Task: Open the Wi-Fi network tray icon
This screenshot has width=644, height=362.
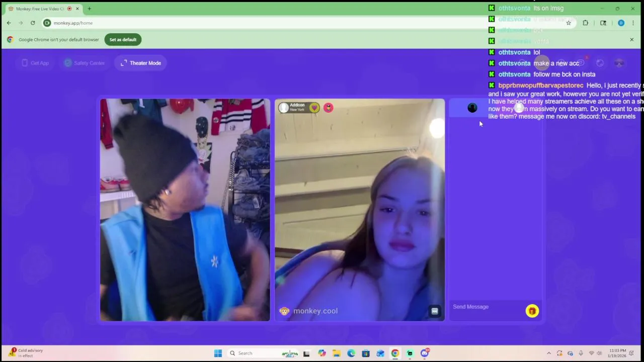Action: (591, 353)
